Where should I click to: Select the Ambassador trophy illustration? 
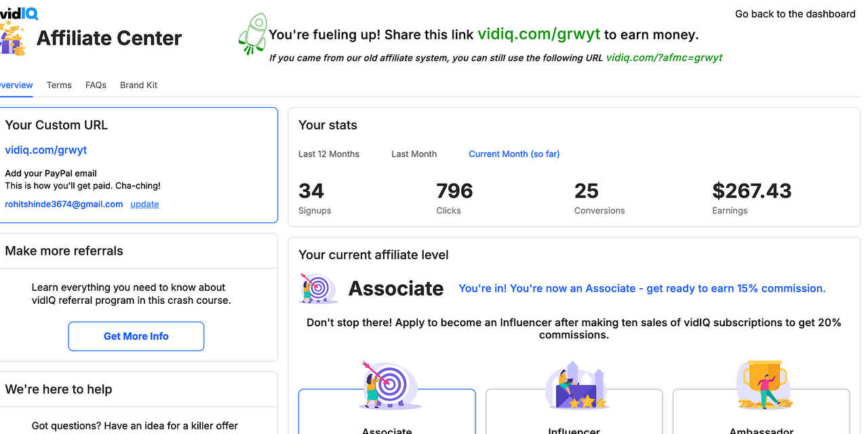point(765,384)
